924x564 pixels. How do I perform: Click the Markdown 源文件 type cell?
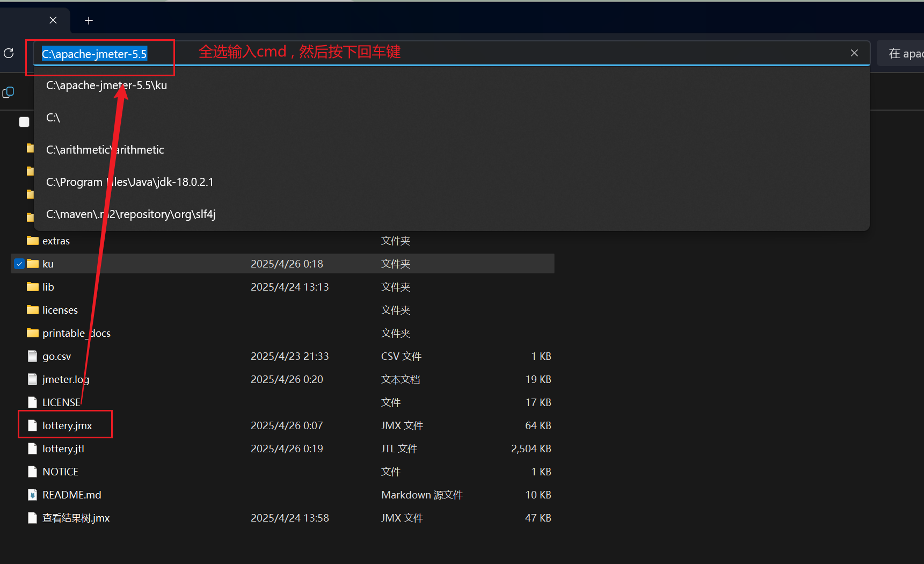coord(422,495)
